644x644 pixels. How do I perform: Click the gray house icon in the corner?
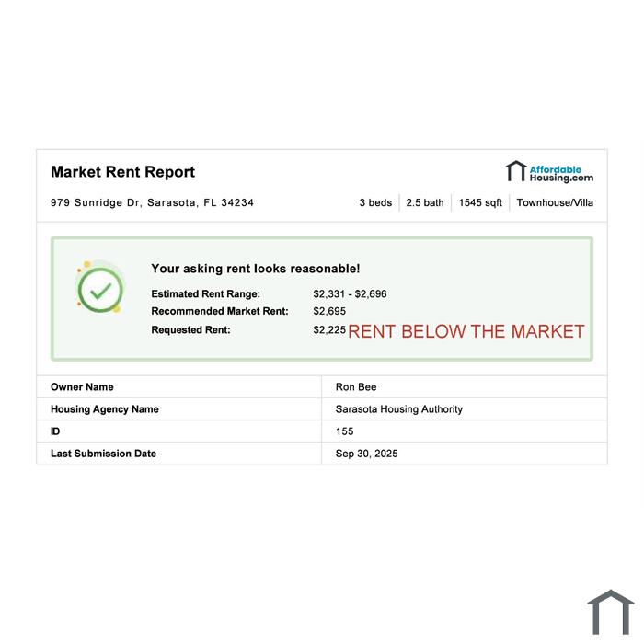coord(611,612)
